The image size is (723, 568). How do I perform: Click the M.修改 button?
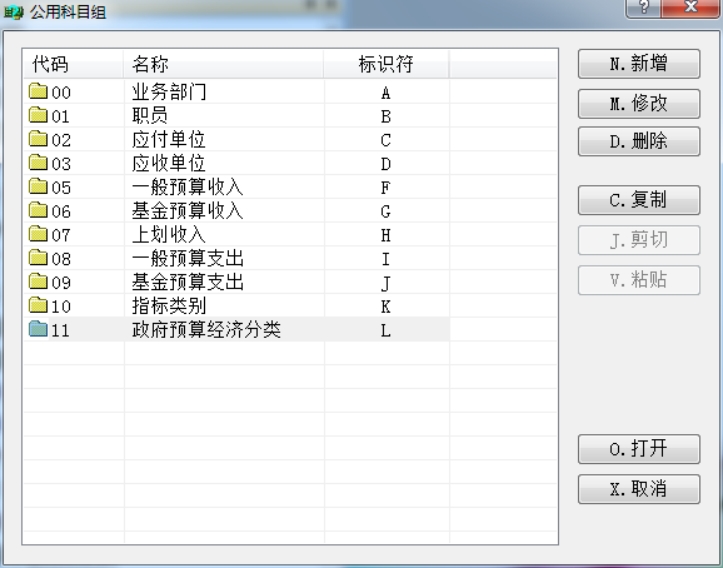[x=639, y=103]
